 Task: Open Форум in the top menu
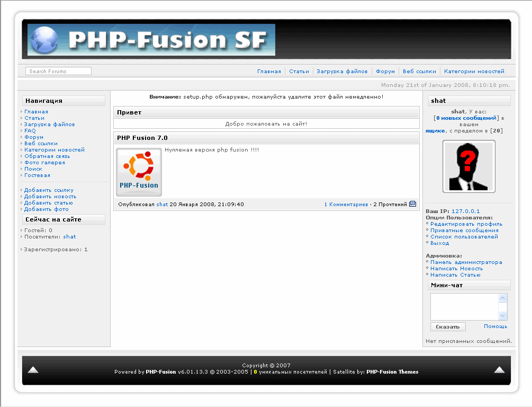tap(385, 72)
